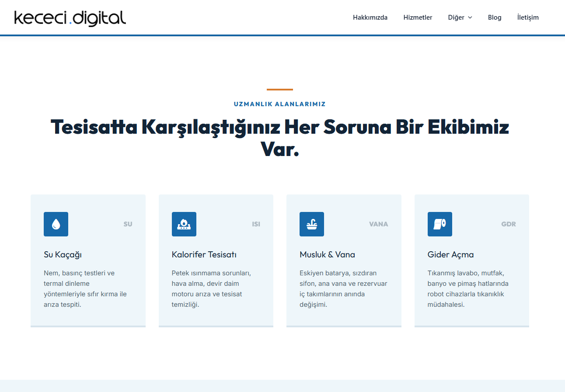The image size is (565, 392).
Task: Open the Hakkımızda menu item
Action: [370, 17]
